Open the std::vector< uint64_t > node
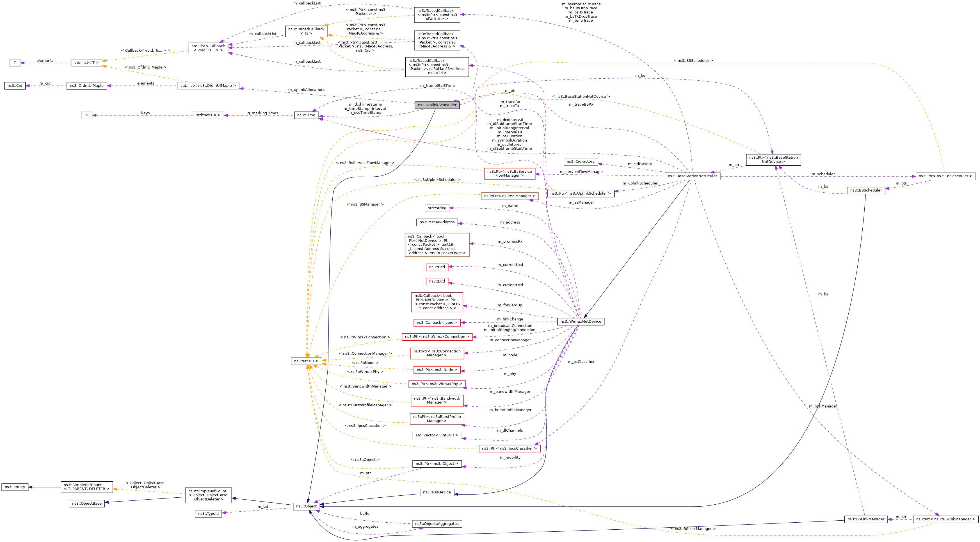Viewport: 980px width, 542px height. click(437, 436)
